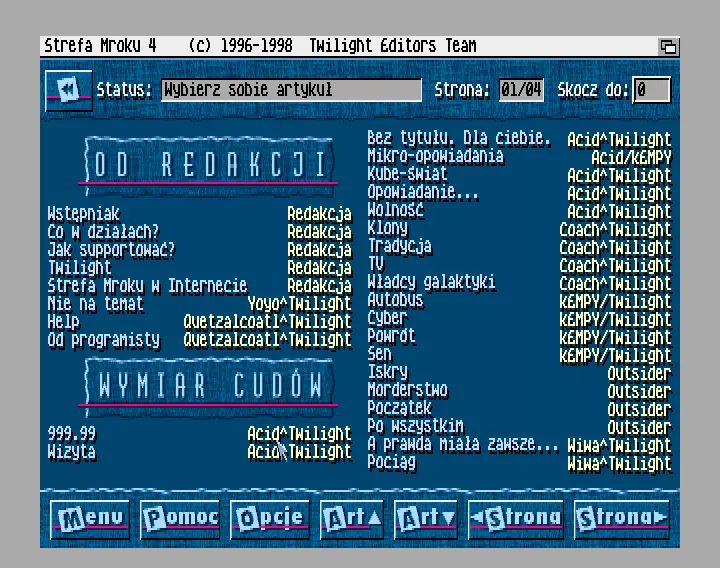Open Pomoc help button
Image resolution: width=720 pixels, height=568 pixels.
click(180, 518)
